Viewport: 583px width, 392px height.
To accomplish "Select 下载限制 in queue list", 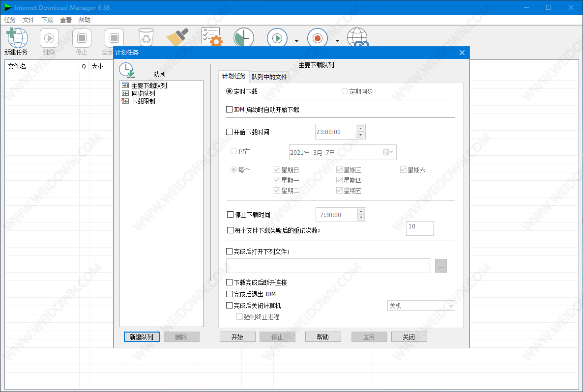I will [x=143, y=101].
